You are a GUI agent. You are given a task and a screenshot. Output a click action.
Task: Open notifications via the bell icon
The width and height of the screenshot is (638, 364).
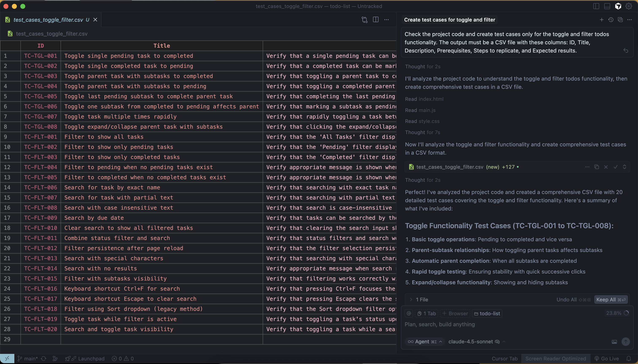(x=630, y=359)
